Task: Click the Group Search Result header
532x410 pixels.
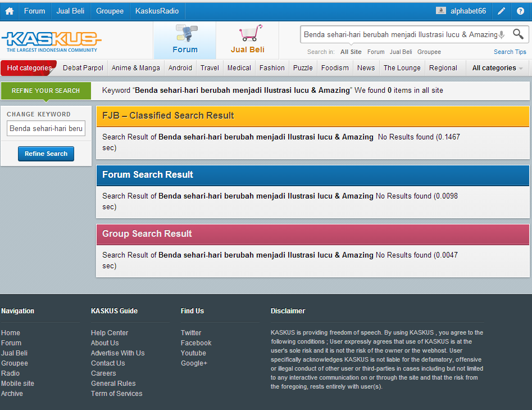Action: 312,235
